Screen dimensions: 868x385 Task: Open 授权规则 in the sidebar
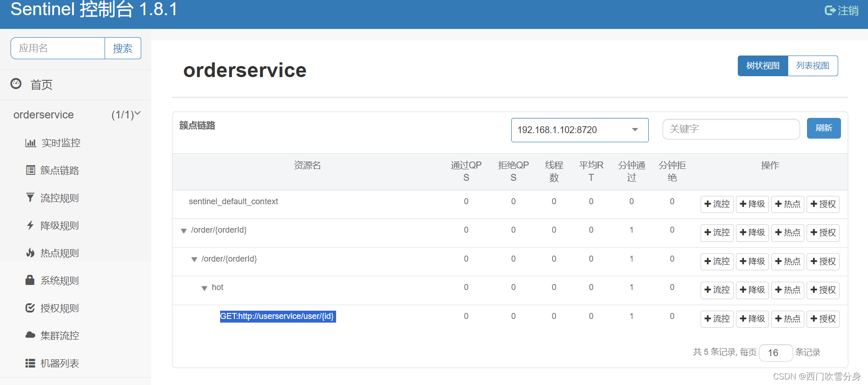[x=60, y=308]
